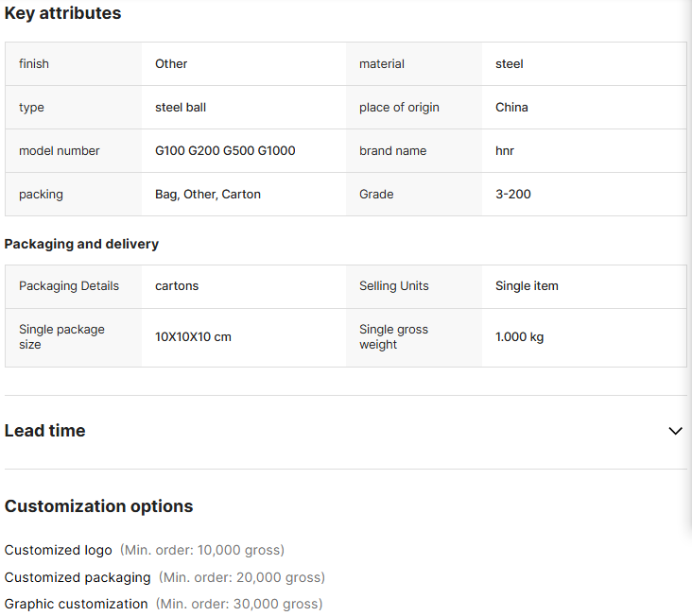The image size is (692, 616).
Task: Select the type value steel ball
Action: pos(181,108)
